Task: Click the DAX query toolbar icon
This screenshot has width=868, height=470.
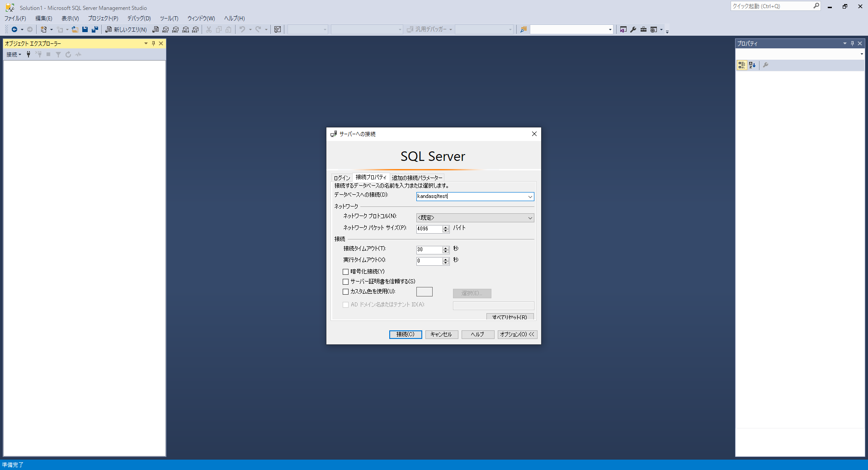Action: (195, 29)
